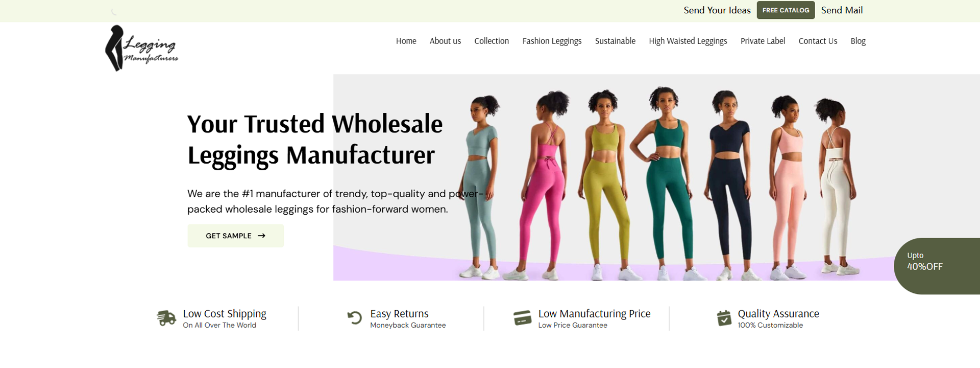980x368 pixels.
Task: Click the leggings models hero image
Action: 656,177
